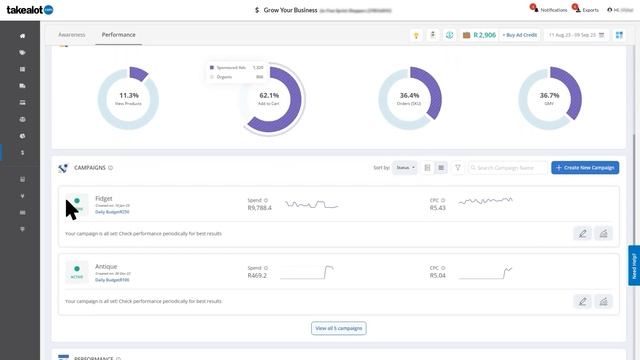Click the 36.4% Orders donut chart
The width and height of the screenshot is (640, 360).
[x=409, y=98]
